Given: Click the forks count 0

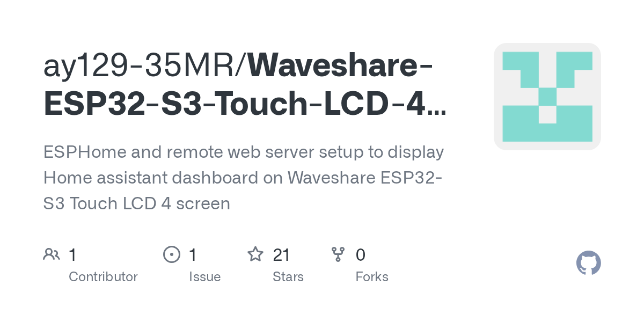Looking at the screenshot, I should coord(361,255).
